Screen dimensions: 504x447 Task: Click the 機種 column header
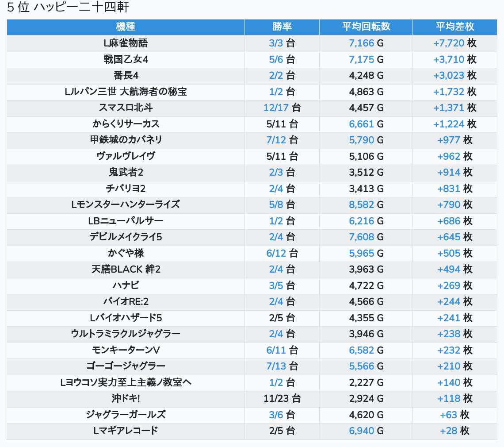pyautogui.click(x=126, y=27)
